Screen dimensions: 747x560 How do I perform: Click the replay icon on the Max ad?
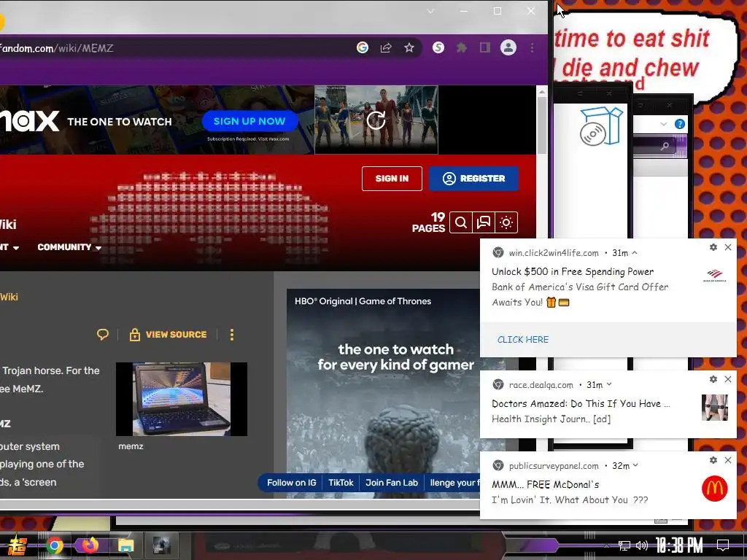click(376, 120)
